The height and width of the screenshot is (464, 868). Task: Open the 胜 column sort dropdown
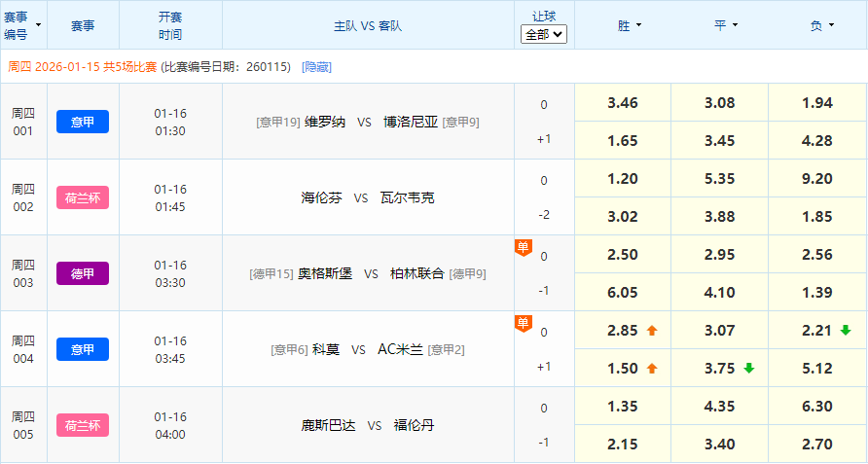click(638, 25)
